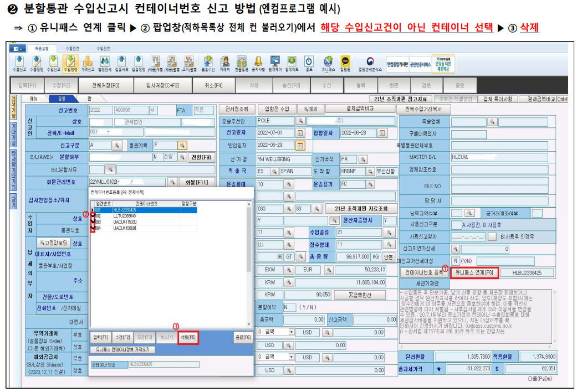Click the MASTER B/L input field
The image size is (577, 392).
[499, 157]
